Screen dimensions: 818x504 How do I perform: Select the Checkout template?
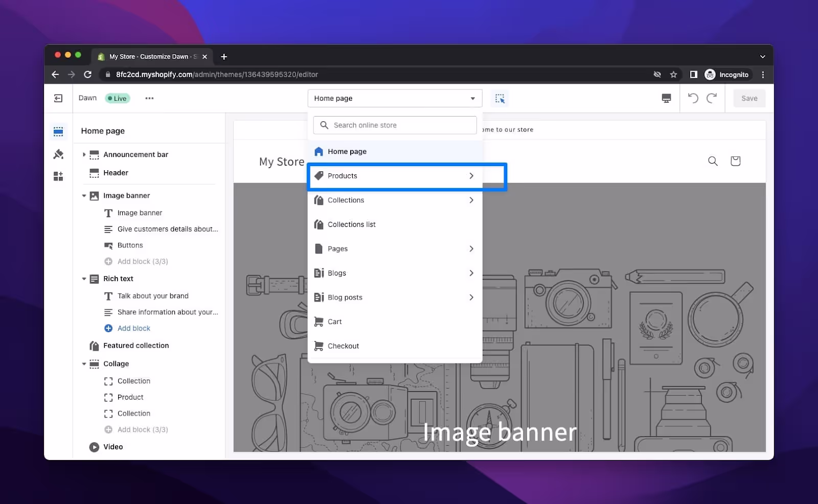(x=395, y=346)
